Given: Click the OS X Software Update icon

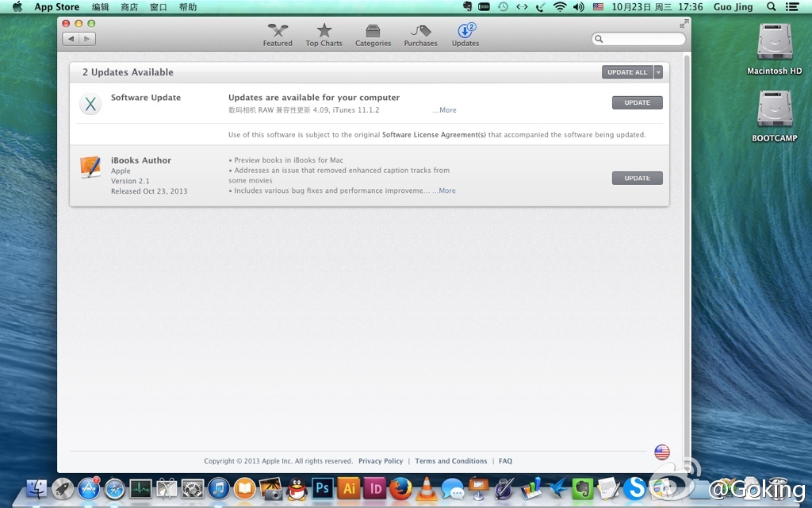Looking at the screenshot, I should pyautogui.click(x=90, y=104).
